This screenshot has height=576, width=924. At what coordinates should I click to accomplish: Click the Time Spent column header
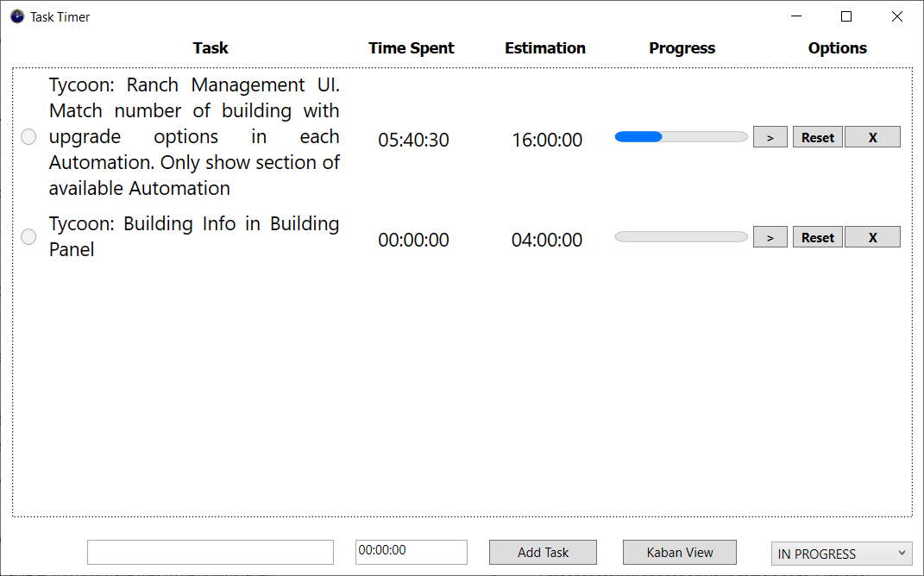tap(412, 47)
